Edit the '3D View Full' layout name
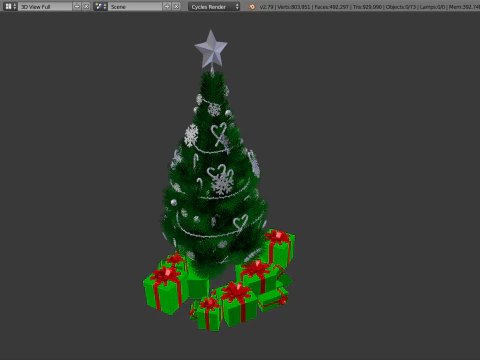 click(45, 6)
